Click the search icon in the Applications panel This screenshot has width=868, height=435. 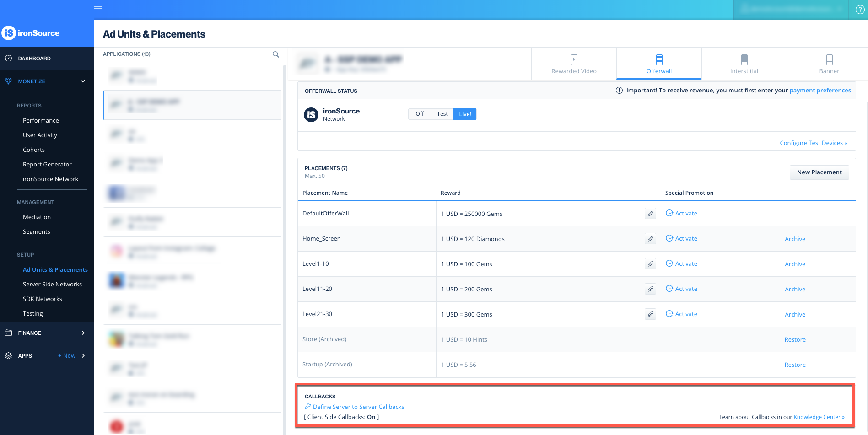tap(275, 54)
